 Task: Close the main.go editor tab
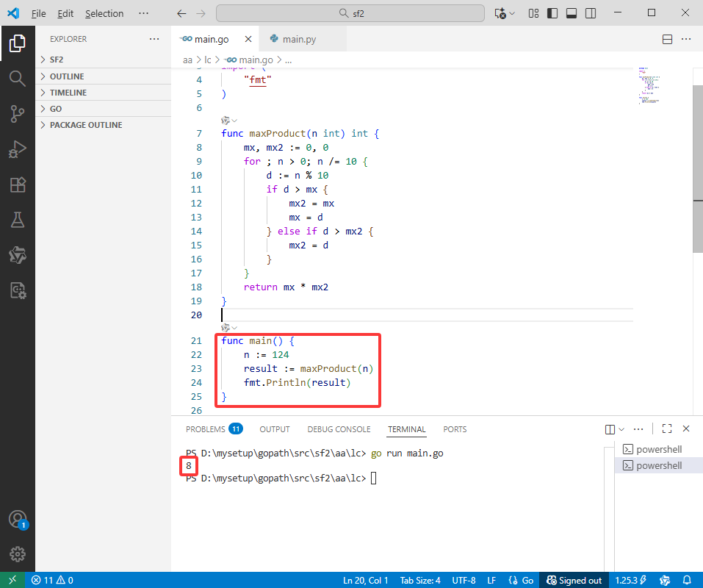(x=248, y=39)
